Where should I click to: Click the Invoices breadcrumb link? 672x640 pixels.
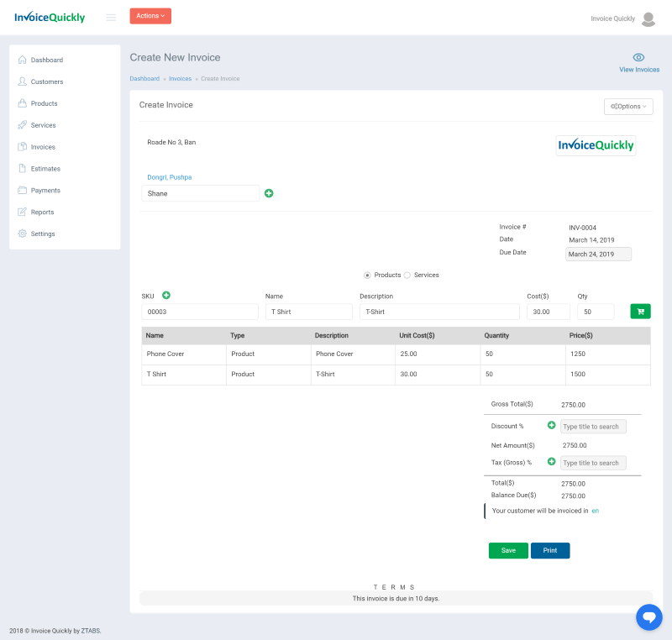tap(180, 78)
